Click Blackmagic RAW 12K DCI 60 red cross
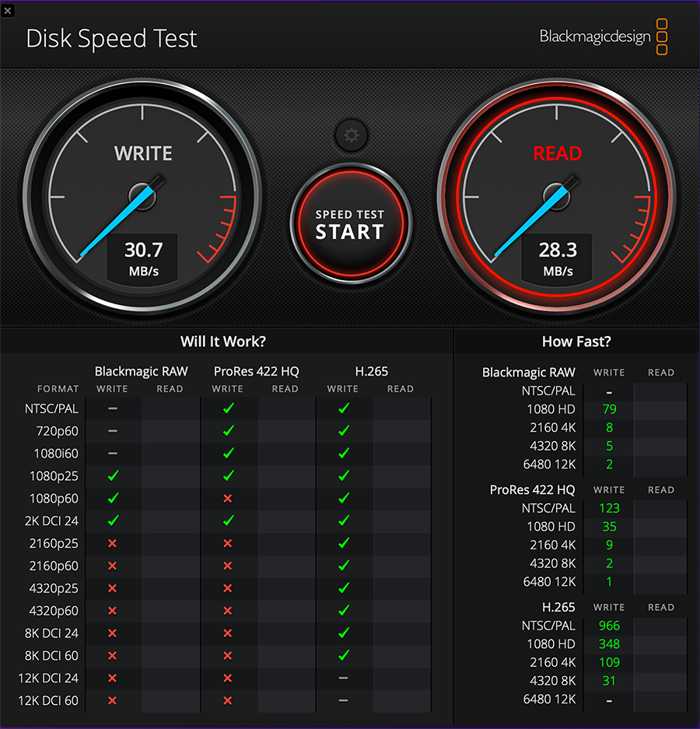The image size is (700, 729). pos(113,700)
